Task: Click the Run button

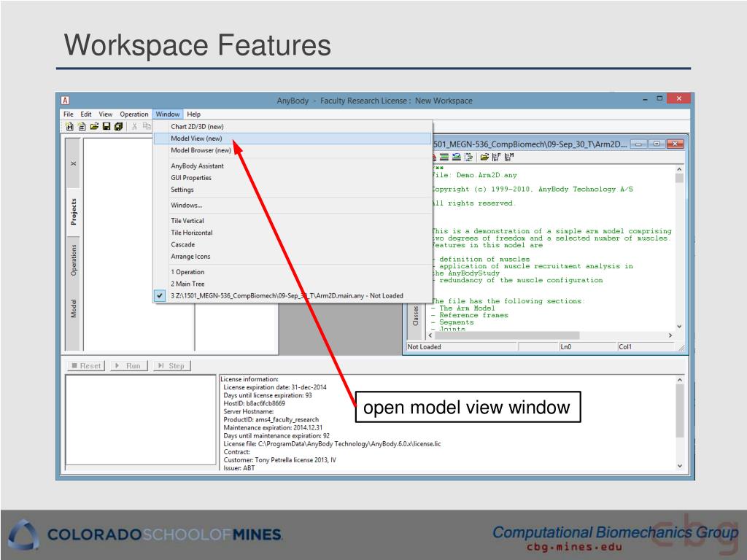Action: pos(129,366)
